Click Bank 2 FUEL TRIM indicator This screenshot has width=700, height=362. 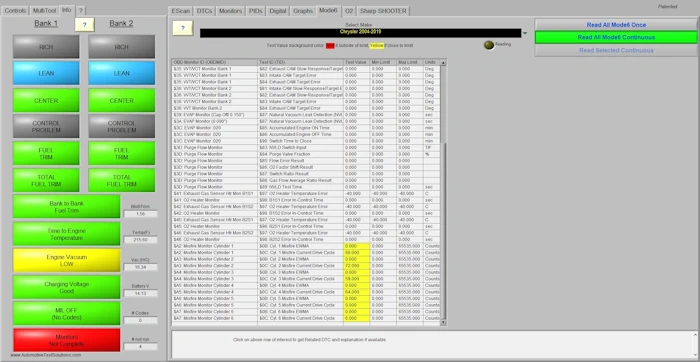[x=122, y=154]
